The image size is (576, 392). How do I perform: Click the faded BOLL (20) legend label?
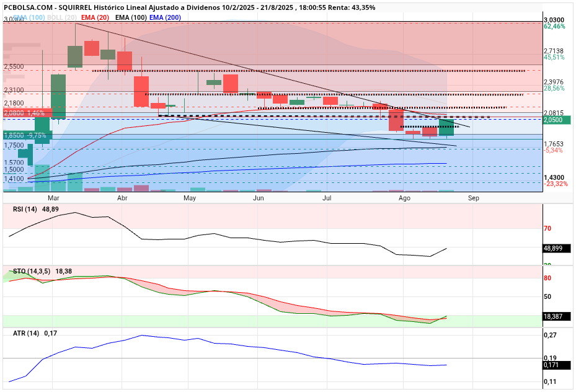(62, 17)
